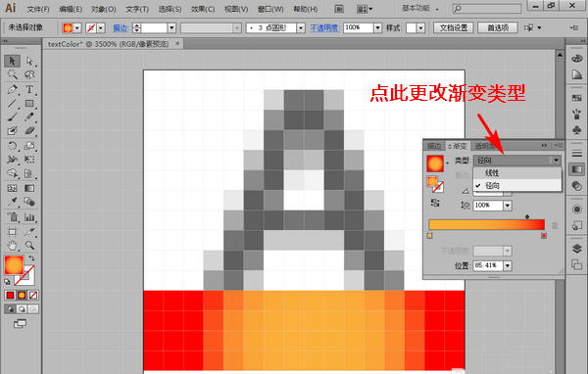Activate the Scale tool

[x=29, y=146]
